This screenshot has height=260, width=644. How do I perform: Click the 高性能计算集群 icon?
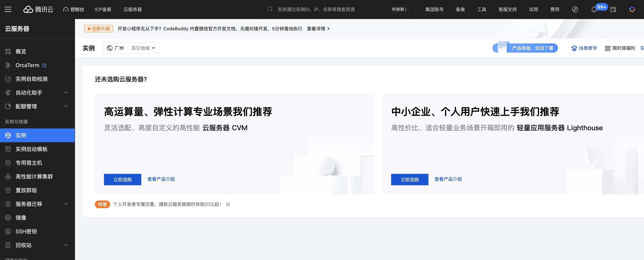(8, 177)
